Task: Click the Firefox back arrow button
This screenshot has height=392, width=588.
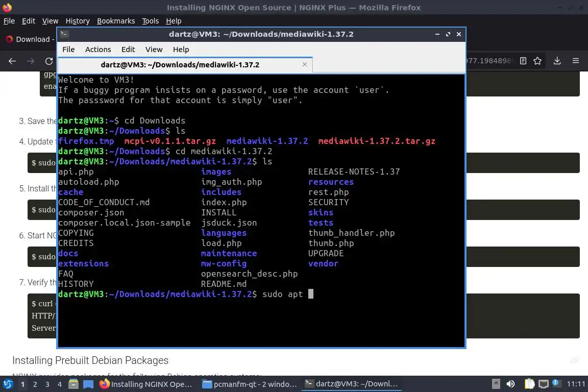Action: pyautogui.click(x=12, y=61)
